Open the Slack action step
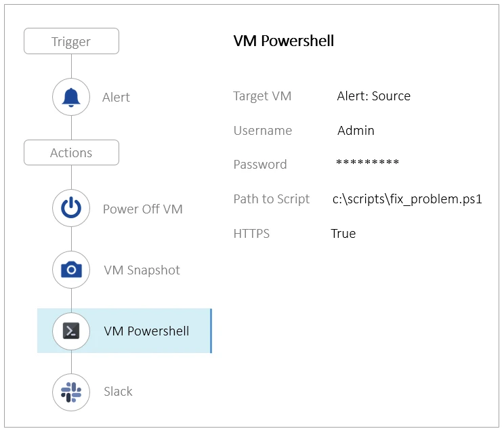504x433 pixels. pyautogui.click(x=118, y=392)
